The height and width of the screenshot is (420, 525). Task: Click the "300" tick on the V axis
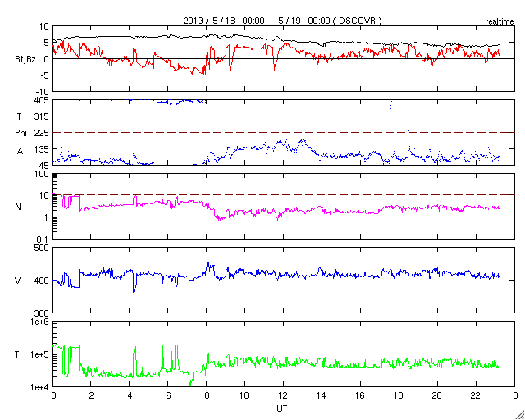coord(42,313)
